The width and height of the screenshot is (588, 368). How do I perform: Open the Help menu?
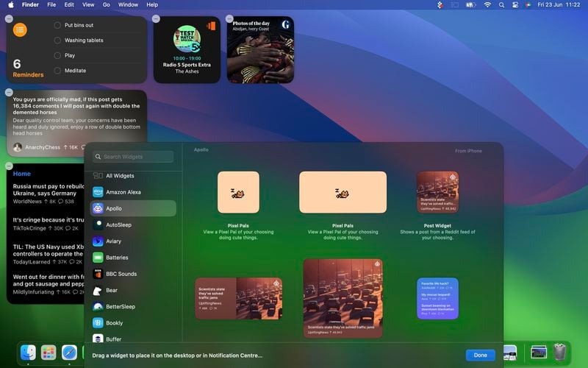coord(152,5)
